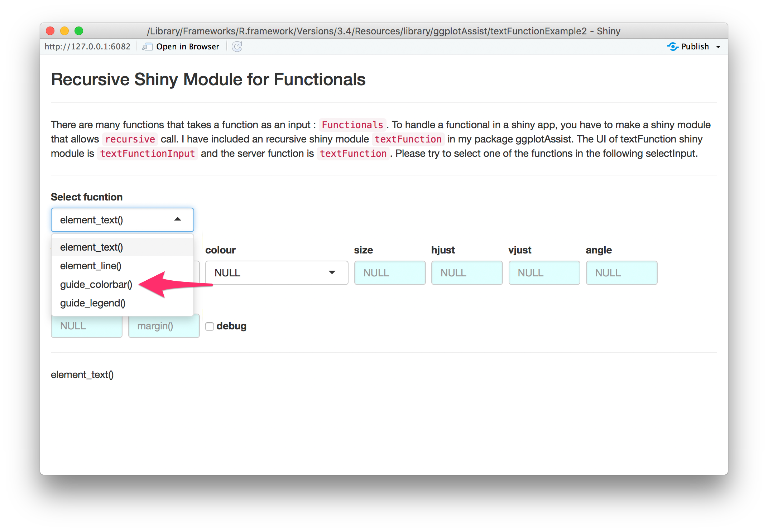Click the green maximize window button
768x532 pixels.
coord(79,31)
